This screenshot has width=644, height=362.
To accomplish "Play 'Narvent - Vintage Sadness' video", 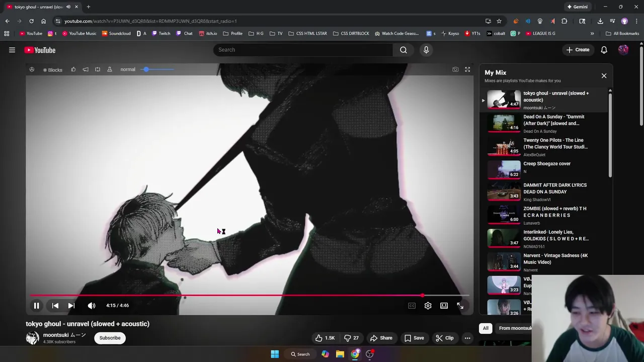I will [544, 262].
